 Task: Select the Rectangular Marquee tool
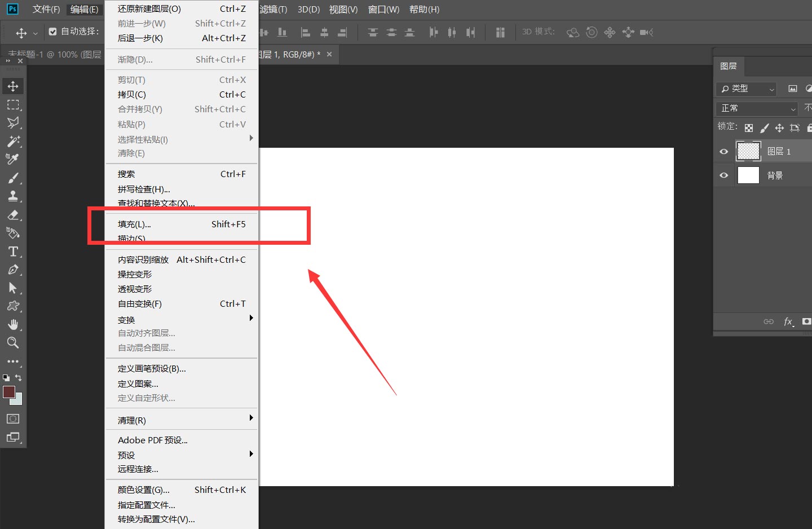pos(13,105)
